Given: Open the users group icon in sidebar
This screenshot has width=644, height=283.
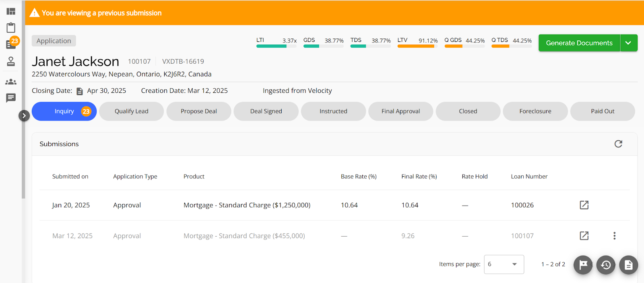Looking at the screenshot, I should click(11, 82).
